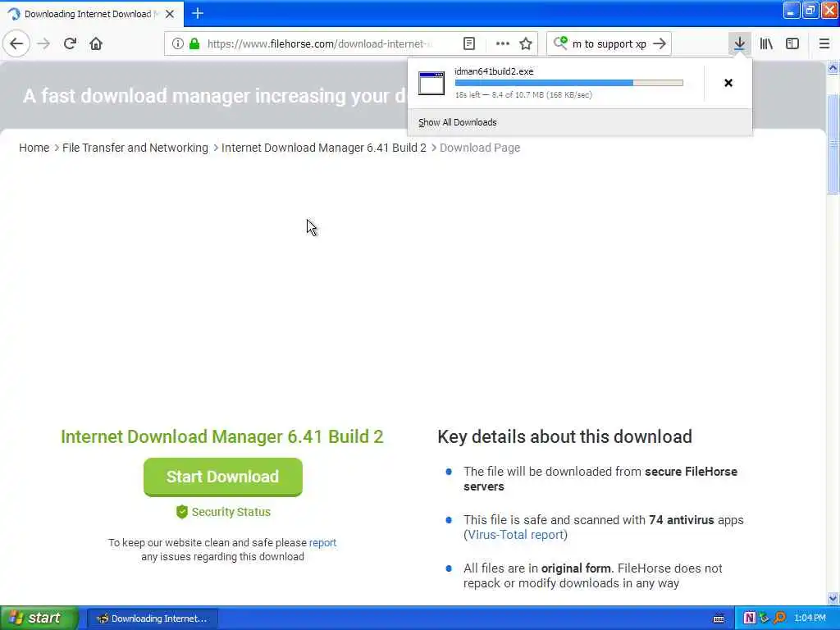840x630 pixels.
Task: Click the filehorse URL address field
Action: pyautogui.click(x=320, y=43)
